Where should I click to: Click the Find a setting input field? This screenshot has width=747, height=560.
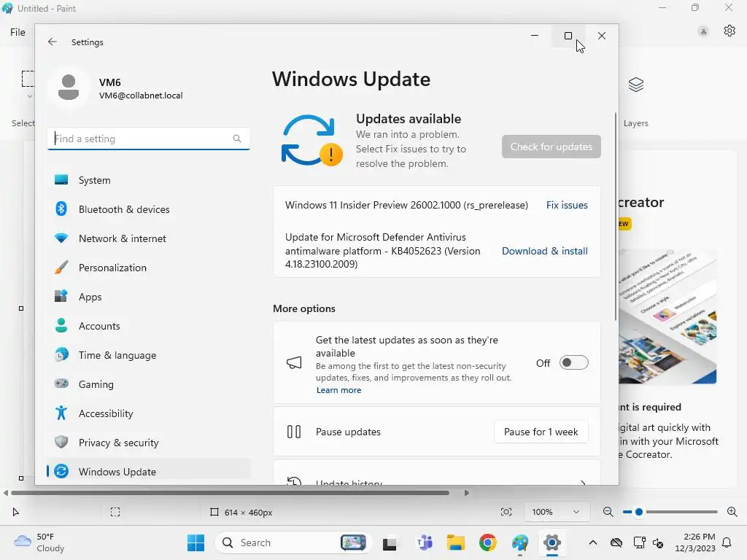(x=149, y=139)
